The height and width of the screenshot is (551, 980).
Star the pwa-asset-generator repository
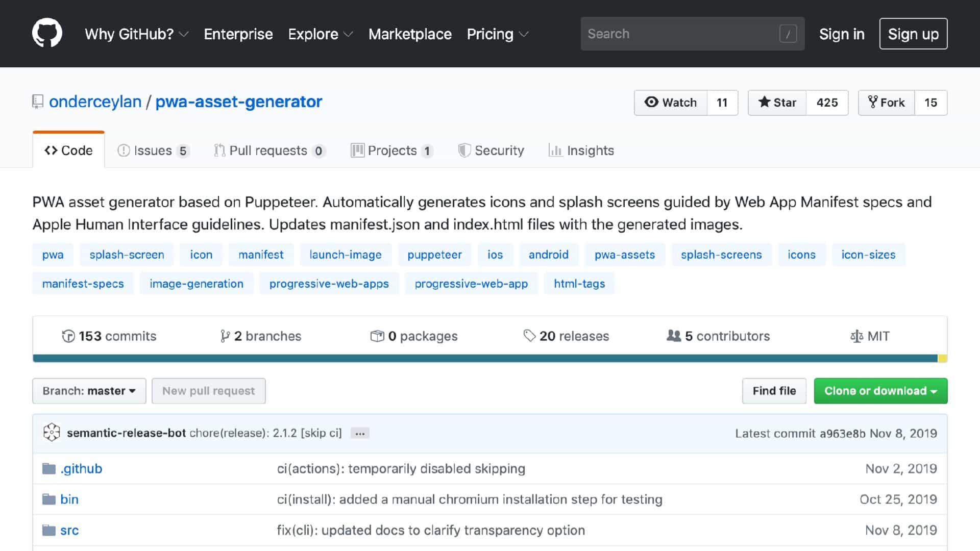[777, 103]
